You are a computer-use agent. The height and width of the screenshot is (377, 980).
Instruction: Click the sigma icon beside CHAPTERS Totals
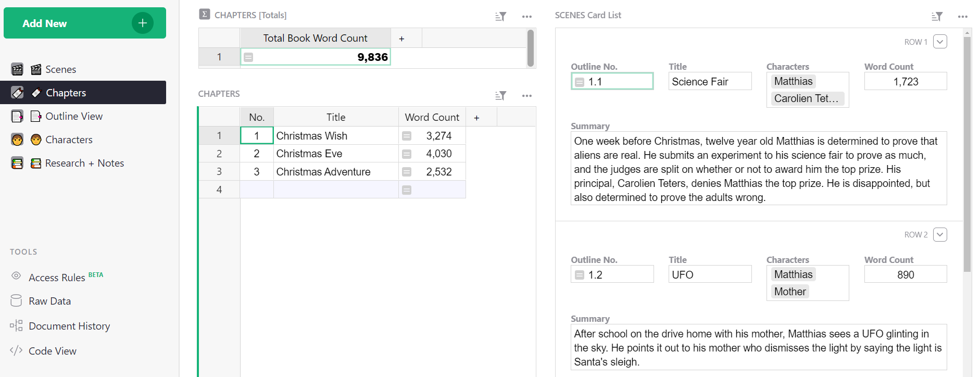[205, 15]
